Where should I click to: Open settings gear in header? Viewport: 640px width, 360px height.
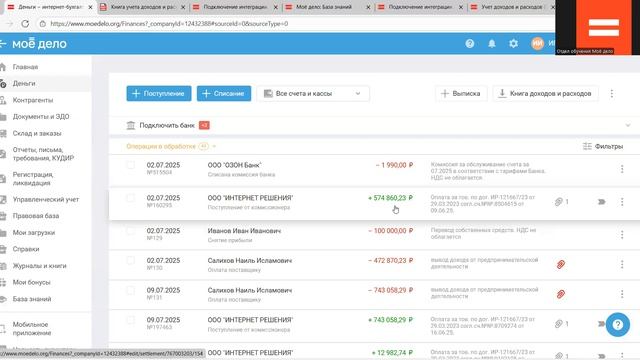(513, 43)
